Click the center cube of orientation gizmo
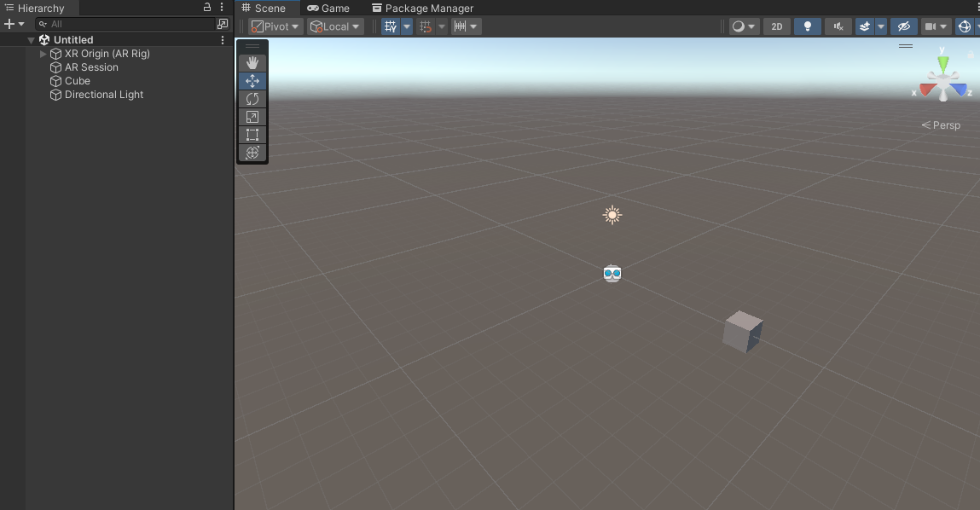The image size is (980, 510). 943,81
